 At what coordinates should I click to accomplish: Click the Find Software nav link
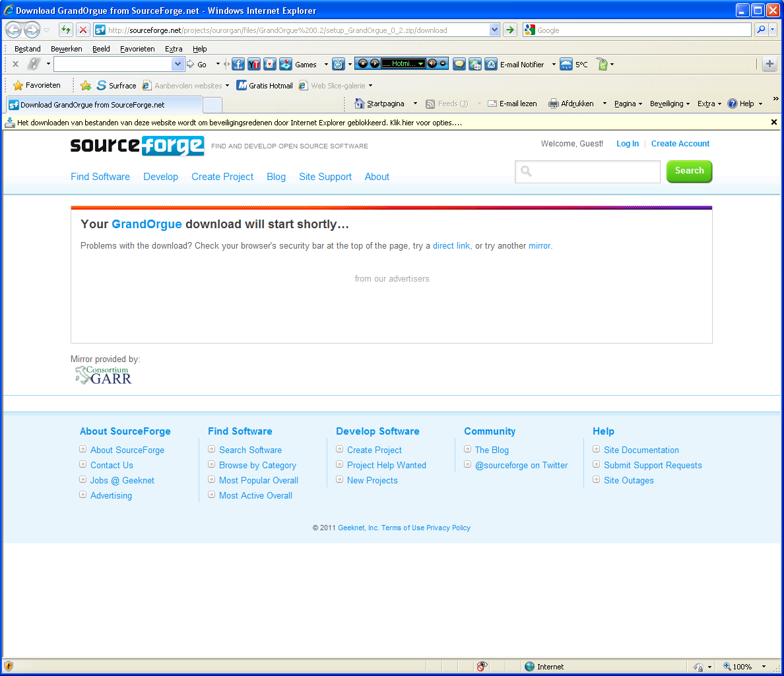(x=100, y=176)
